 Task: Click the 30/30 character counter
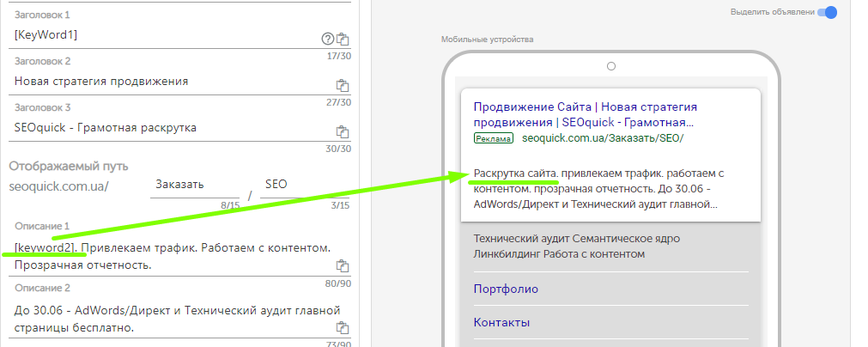pyautogui.click(x=338, y=149)
